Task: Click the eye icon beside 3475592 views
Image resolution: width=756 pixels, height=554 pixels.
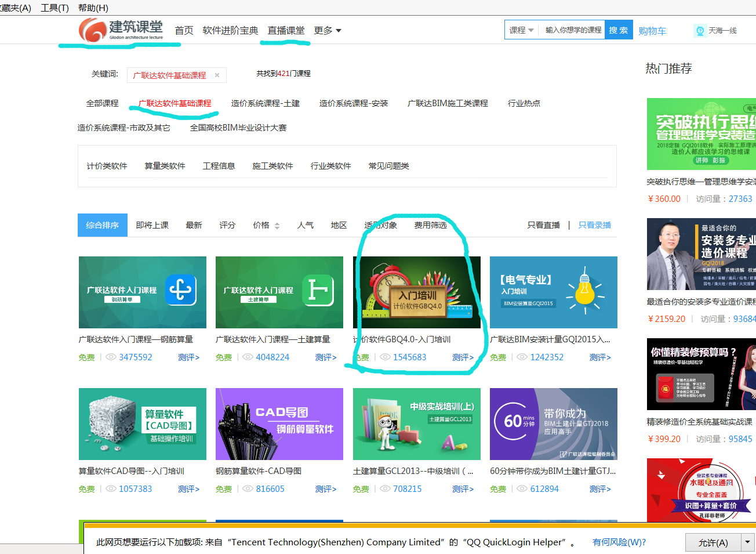Action: tap(111, 357)
